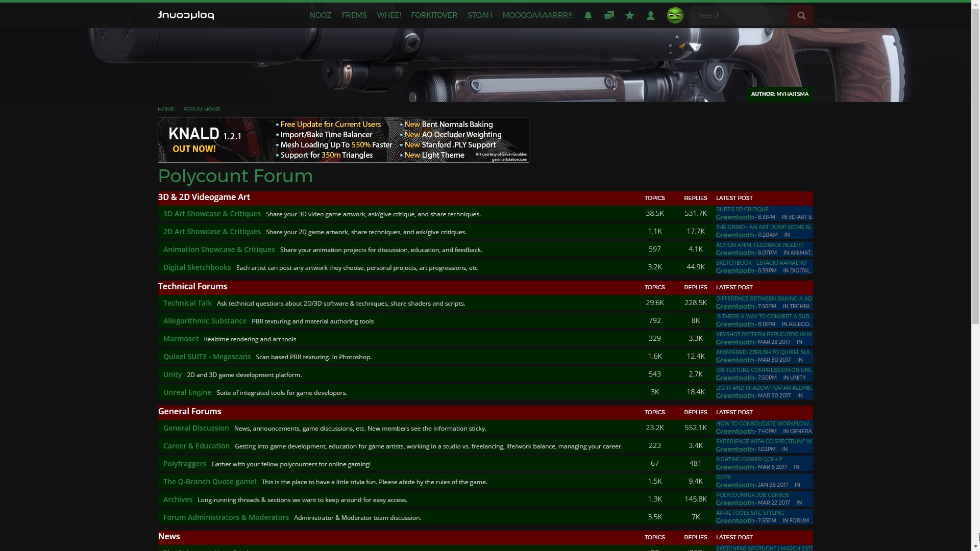Open latest post IS THERE A WAY TO CONVERT
This screenshot has width=980, height=551.
coord(764,317)
